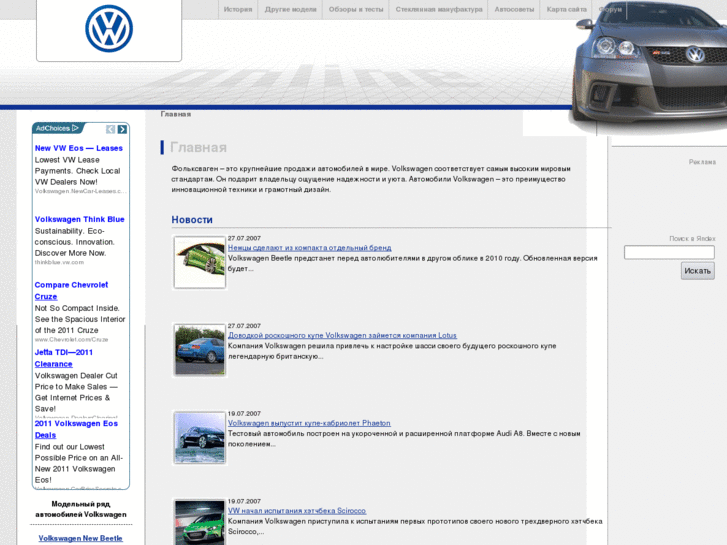Open Стеклянная мануфактура page
Screen dimensions: 727x545
[439, 9]
